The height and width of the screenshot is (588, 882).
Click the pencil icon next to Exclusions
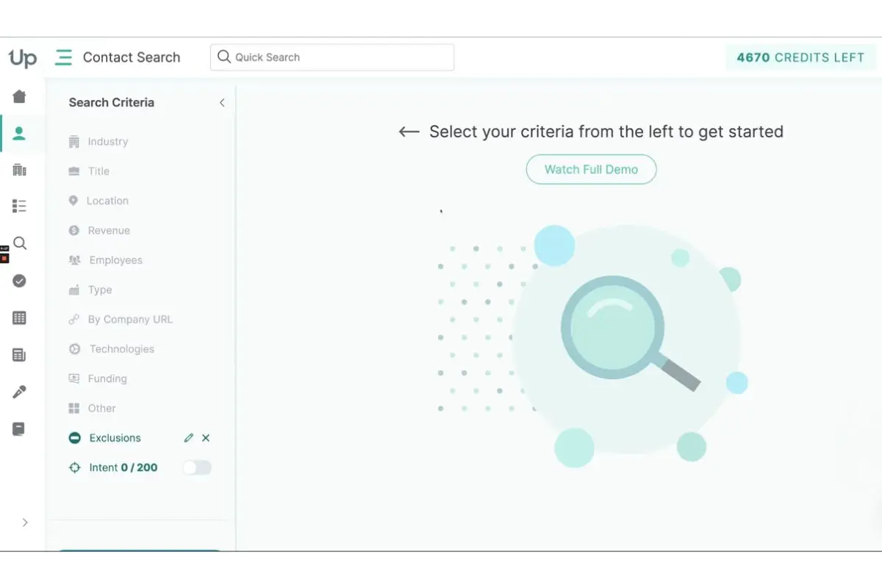coord(188,437)
